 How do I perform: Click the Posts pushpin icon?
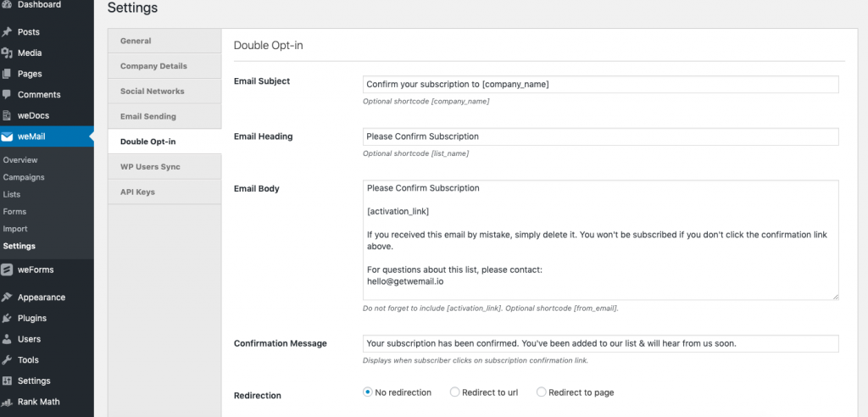[7, 32]
